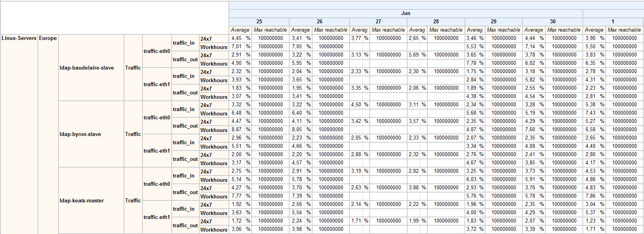Image resolution: width=644 pixels, height=234 pixels.
Task: Click the Average header under day 26
Action: pos(300,30)
